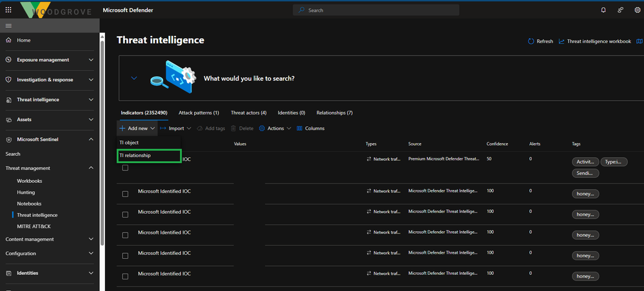Open Notebooks under Threat management
Viewport: 644px width, 291px height.
pyautogui.click(x=29, y=203)
